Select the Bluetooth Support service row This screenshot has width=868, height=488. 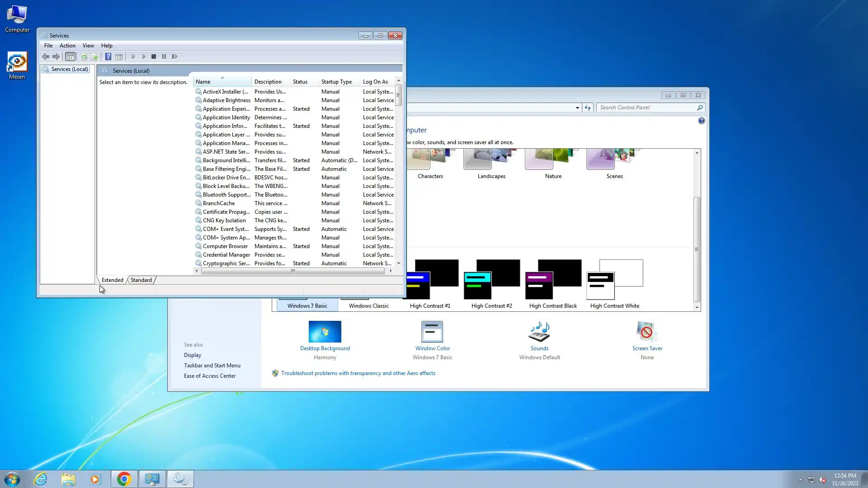pos(226,195)
